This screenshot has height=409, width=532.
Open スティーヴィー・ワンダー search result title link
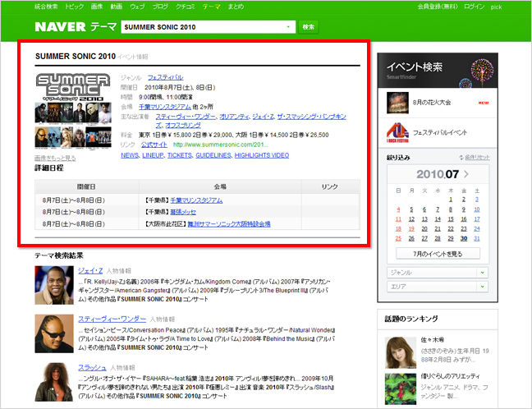112,319
